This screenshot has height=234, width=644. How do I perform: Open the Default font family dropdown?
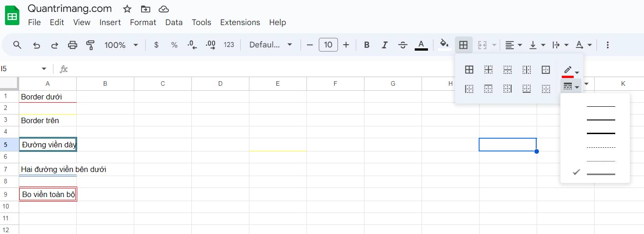[270, 45]
